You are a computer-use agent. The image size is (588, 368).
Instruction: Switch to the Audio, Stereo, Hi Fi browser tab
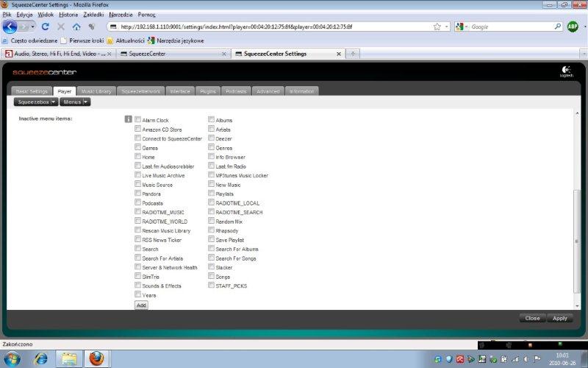coord(58,54)
